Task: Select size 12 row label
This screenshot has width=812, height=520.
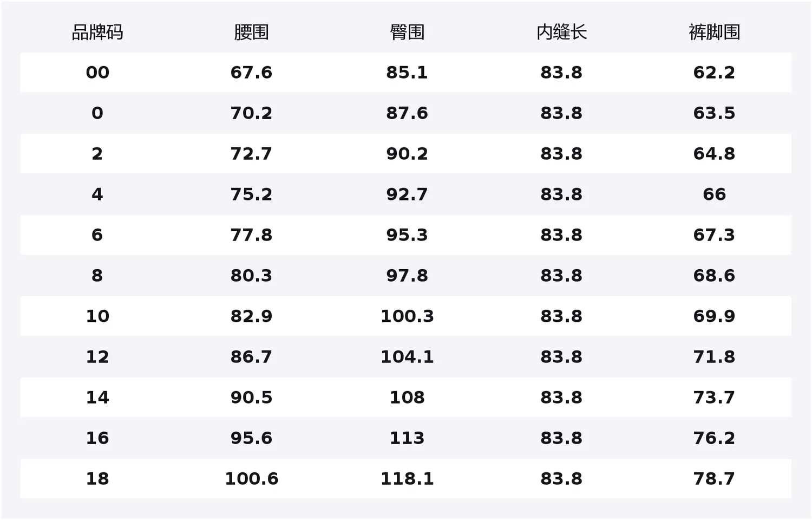Action: click(x=97, y=357)
